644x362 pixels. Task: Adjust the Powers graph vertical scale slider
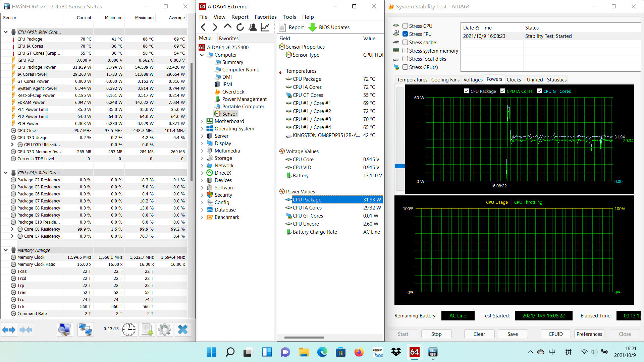[400, 166]
